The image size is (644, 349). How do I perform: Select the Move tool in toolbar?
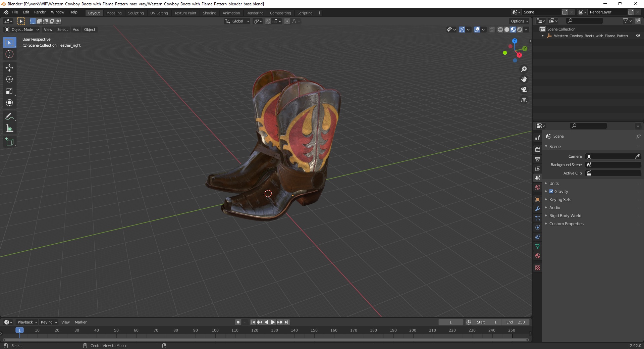[9, 68]
